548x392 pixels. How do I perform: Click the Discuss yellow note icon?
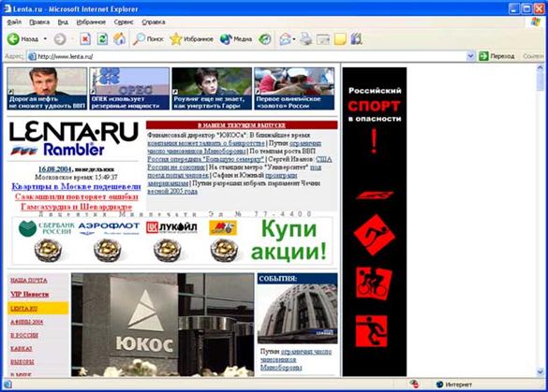[340, 39]
